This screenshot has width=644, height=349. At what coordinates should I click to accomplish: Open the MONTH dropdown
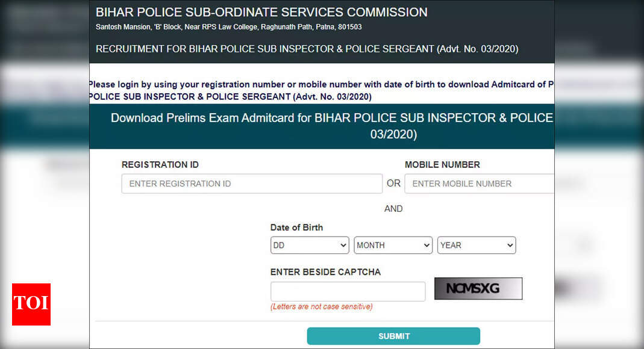393,246
